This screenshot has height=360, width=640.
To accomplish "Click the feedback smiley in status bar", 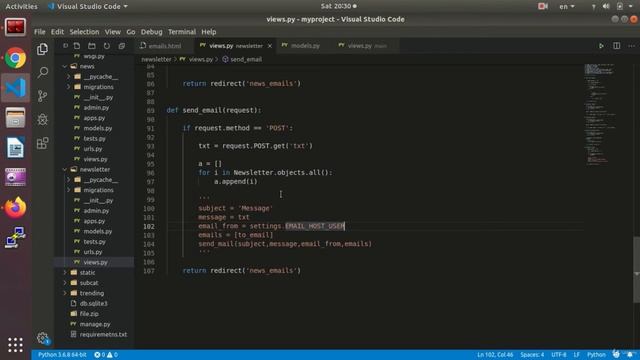I will 616,354.
